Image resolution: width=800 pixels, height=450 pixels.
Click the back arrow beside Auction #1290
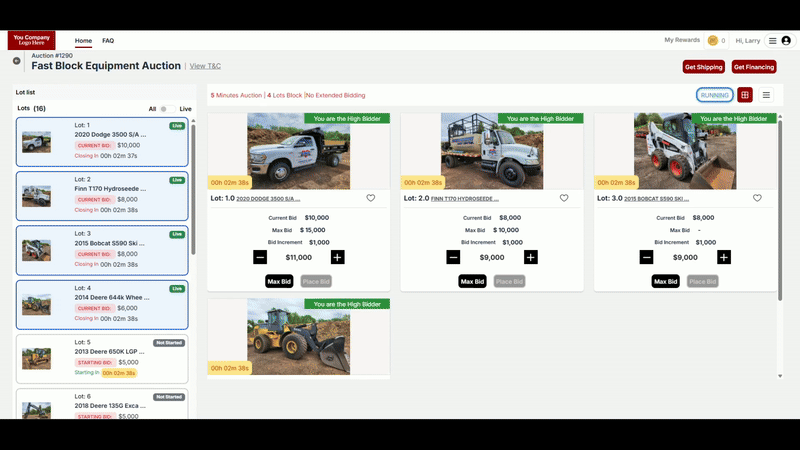click(16, 61)
